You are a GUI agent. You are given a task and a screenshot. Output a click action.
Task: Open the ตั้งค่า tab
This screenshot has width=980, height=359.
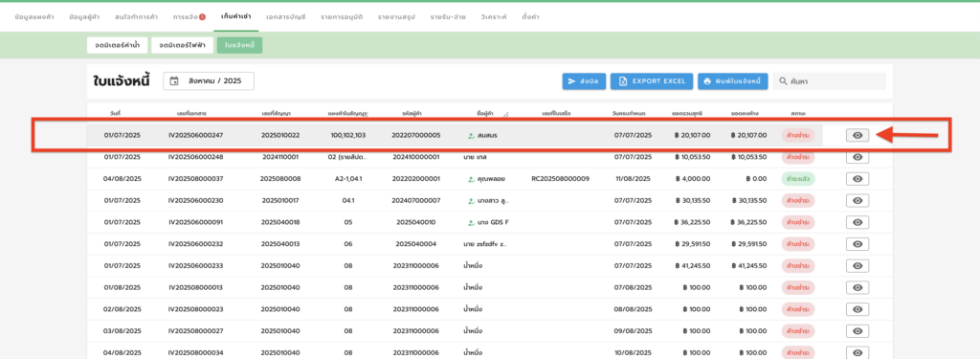point(530,17)
